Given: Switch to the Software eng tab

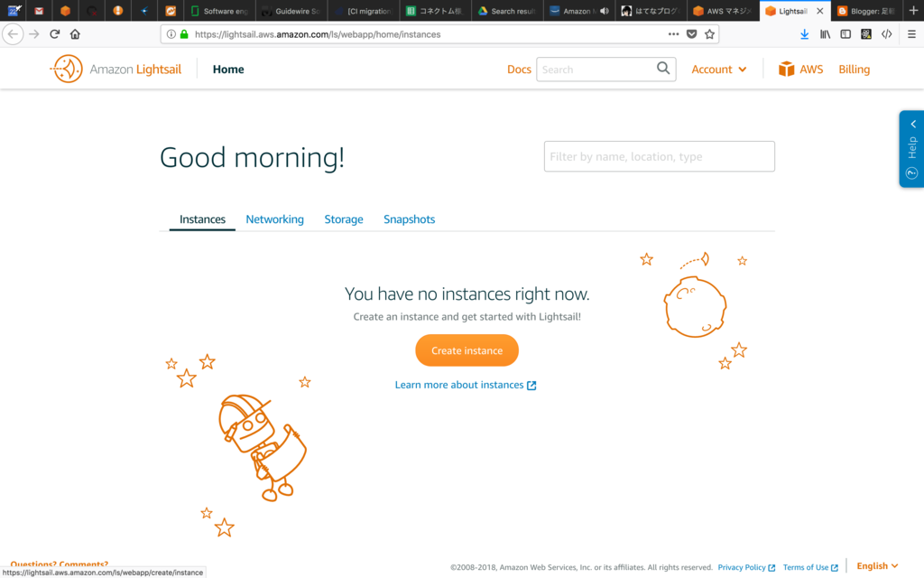Looking at the screenshot, I should (x=219, y=11).
